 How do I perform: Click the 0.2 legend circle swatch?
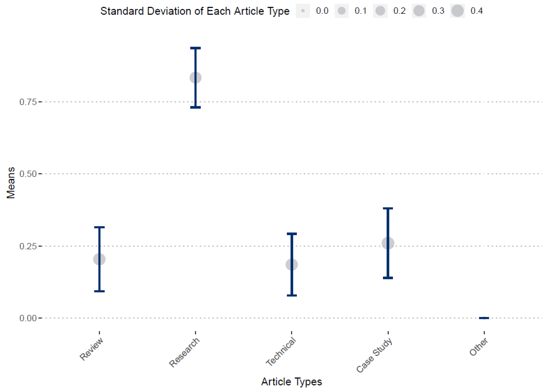coord(380,11)
